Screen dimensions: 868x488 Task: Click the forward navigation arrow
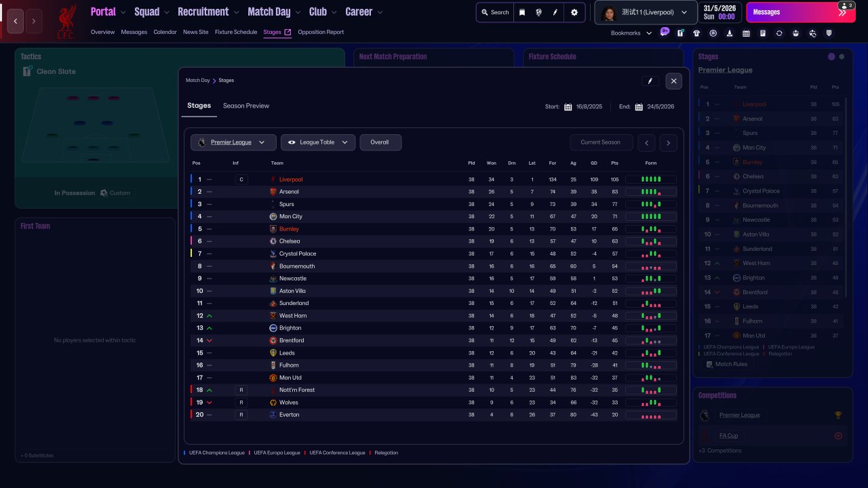click(x=34, y=21)
